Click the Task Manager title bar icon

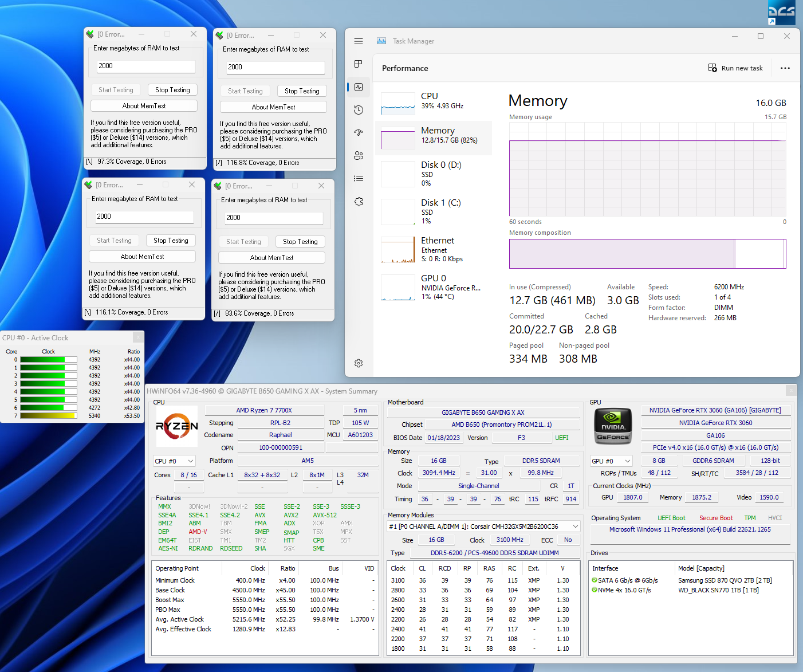pyautogui.click(x=381, y=41)
